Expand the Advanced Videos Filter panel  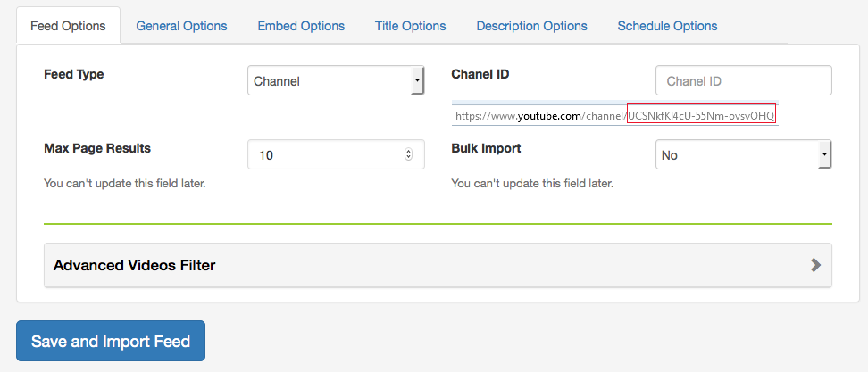(x=438, y=265)
